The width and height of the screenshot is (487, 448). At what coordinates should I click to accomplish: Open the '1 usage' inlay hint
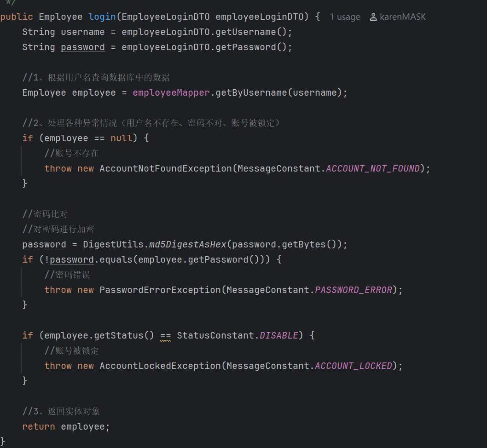click(x=345, y=17)
